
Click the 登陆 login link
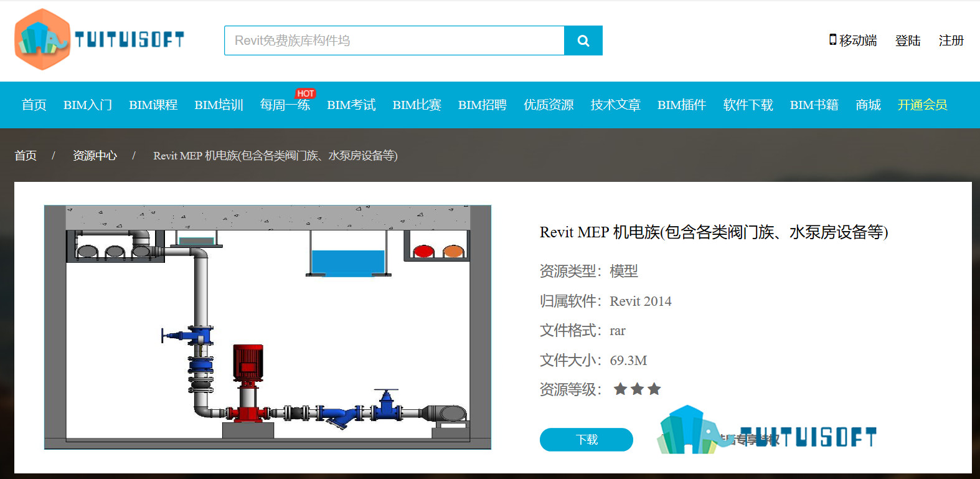click(x=908, y=40)
